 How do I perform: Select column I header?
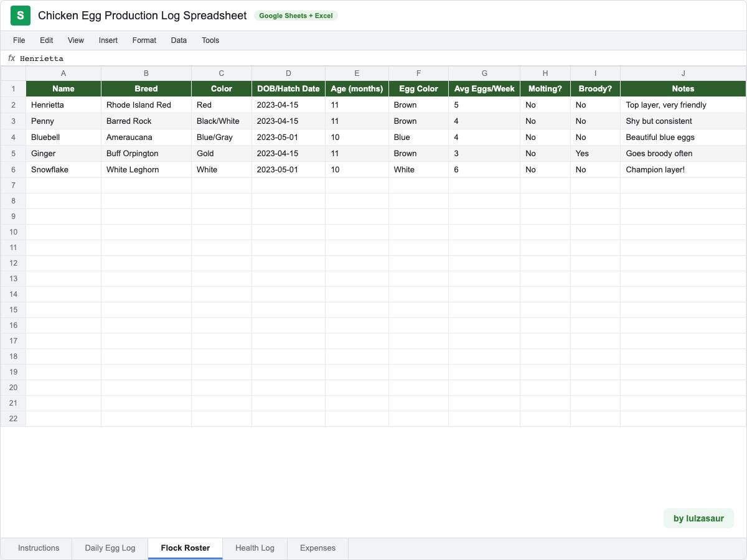(x=595, y=73)
